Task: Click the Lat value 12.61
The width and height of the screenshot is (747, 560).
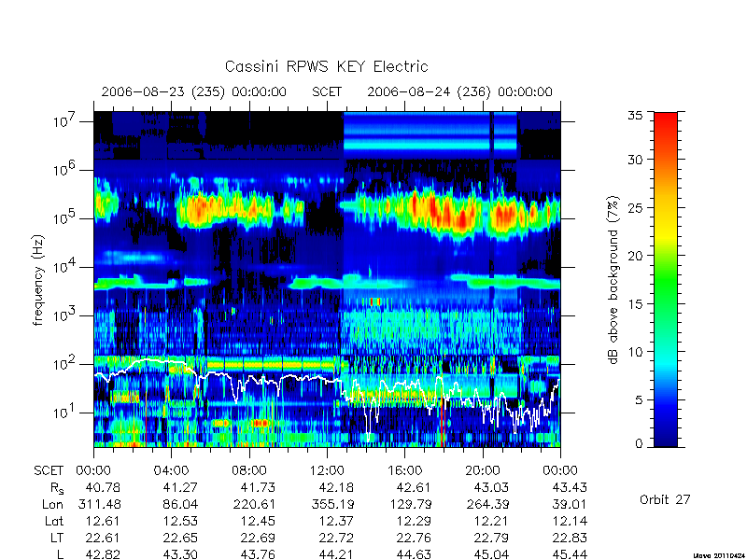Action: click(103, 521)
